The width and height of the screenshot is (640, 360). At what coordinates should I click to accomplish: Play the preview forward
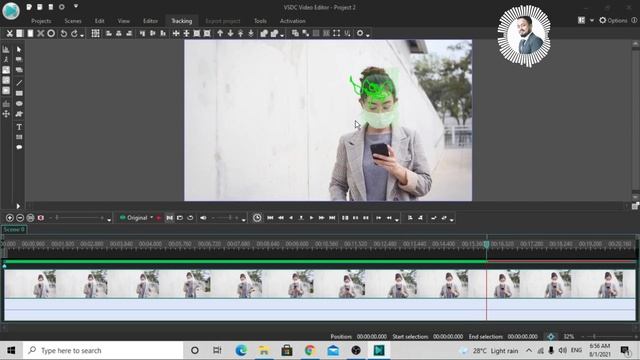click(x=311, y=218)
